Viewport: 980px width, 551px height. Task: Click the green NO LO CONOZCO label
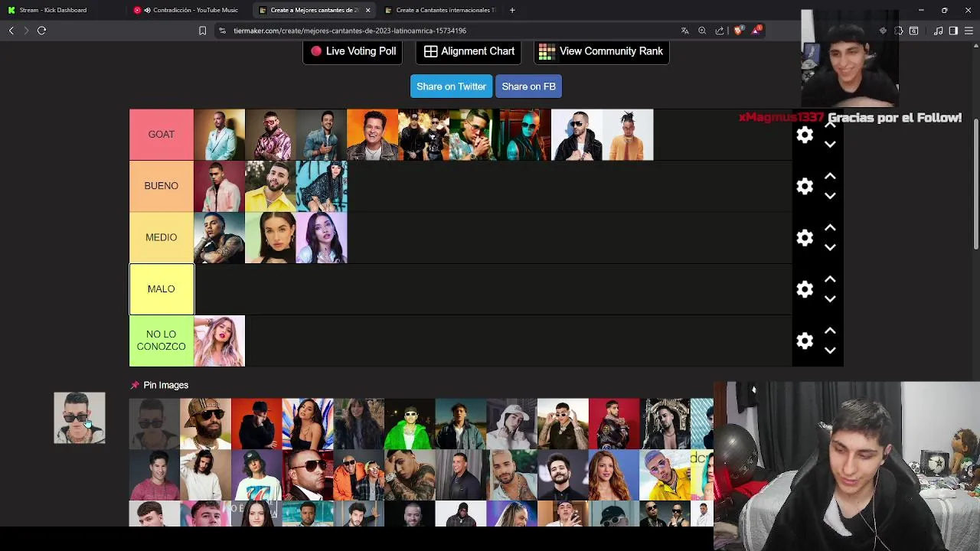[162, 341]
